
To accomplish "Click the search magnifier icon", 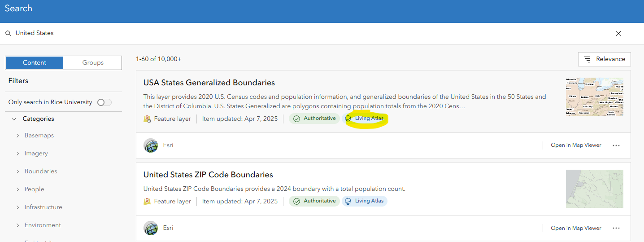I will (8, 34).
